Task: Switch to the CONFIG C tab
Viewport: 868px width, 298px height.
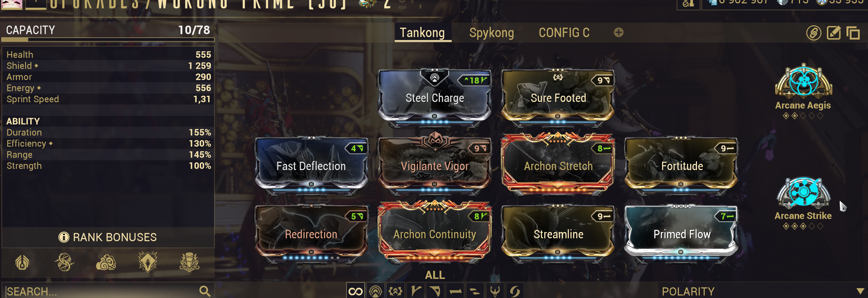Action: (x=564, y=33)
